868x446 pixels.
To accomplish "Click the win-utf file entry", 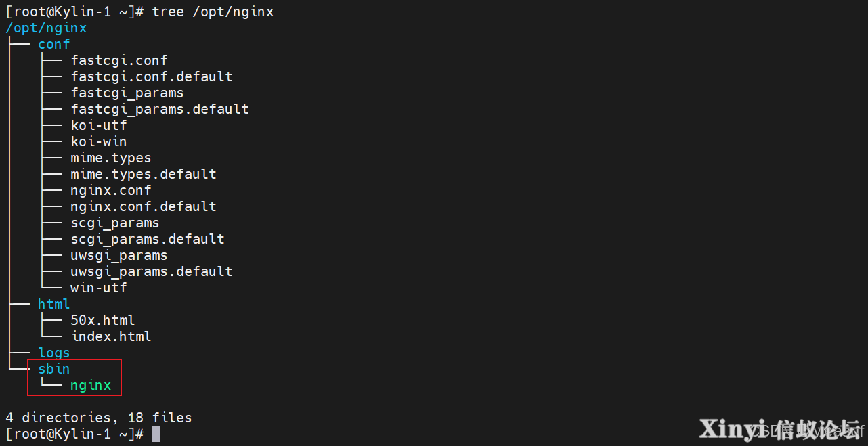I will click(99, 288).
